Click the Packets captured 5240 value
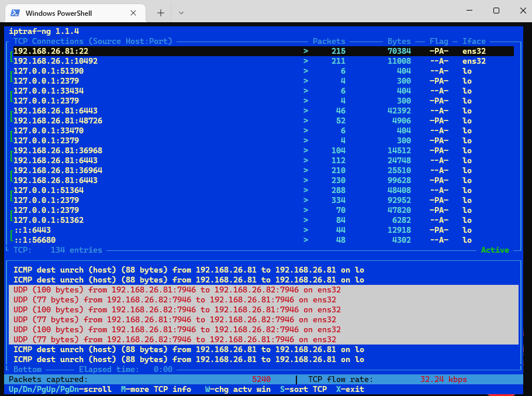Image resolution: width=532 pixels, height=396 pixels. click(261, 380)
